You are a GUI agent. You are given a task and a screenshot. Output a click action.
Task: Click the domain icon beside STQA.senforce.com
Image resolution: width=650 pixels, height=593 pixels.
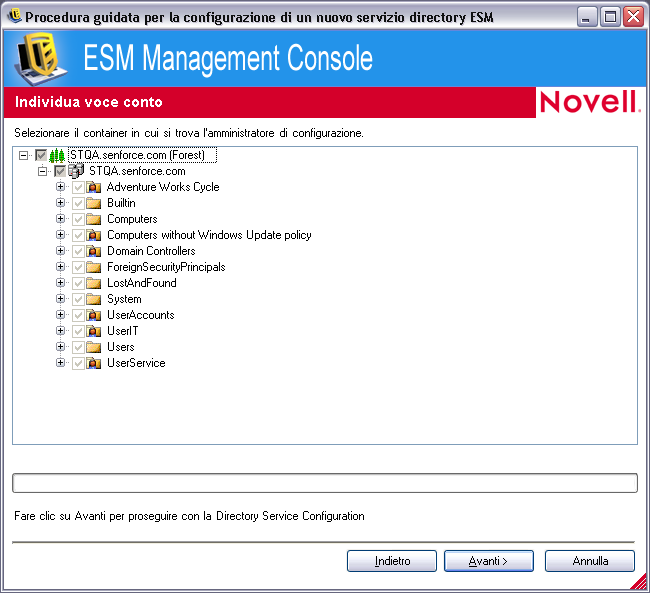click(76, 171)
